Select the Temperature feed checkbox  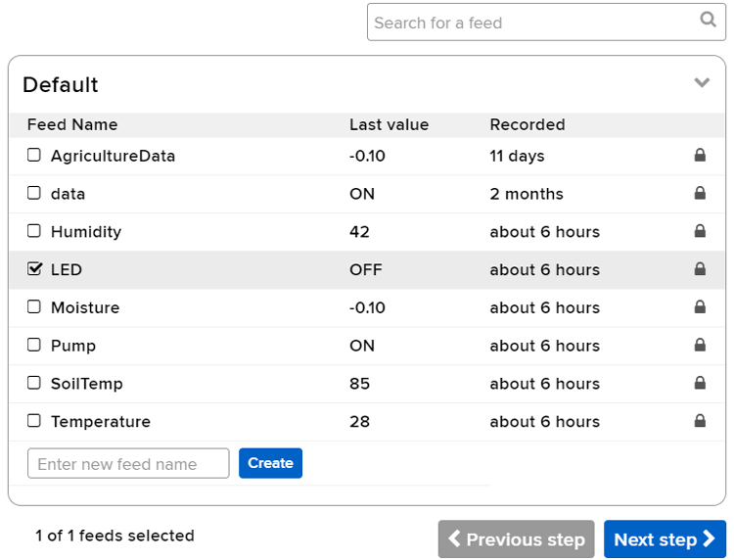click(x=34, y=422)
